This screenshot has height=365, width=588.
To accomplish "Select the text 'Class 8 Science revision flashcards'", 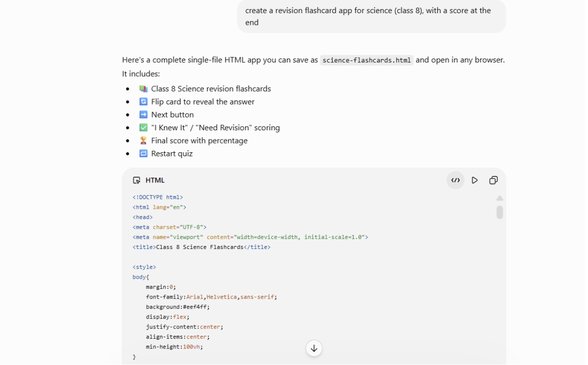I will (211, 89).
